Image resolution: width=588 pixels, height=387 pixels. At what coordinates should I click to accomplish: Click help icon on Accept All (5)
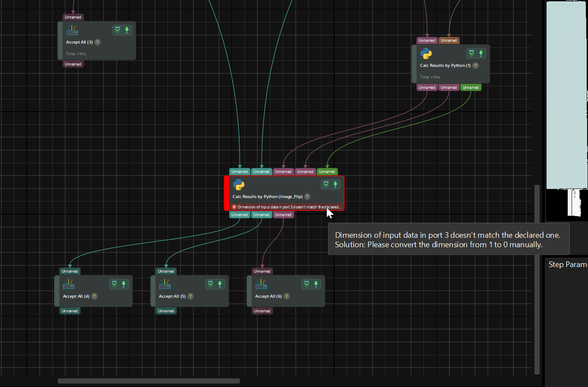pos(190,296)
